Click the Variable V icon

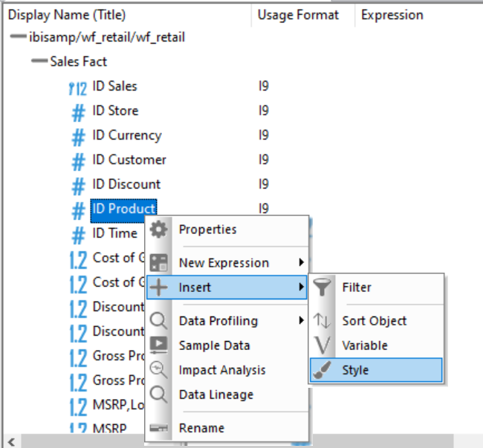[x=322, y=345]
